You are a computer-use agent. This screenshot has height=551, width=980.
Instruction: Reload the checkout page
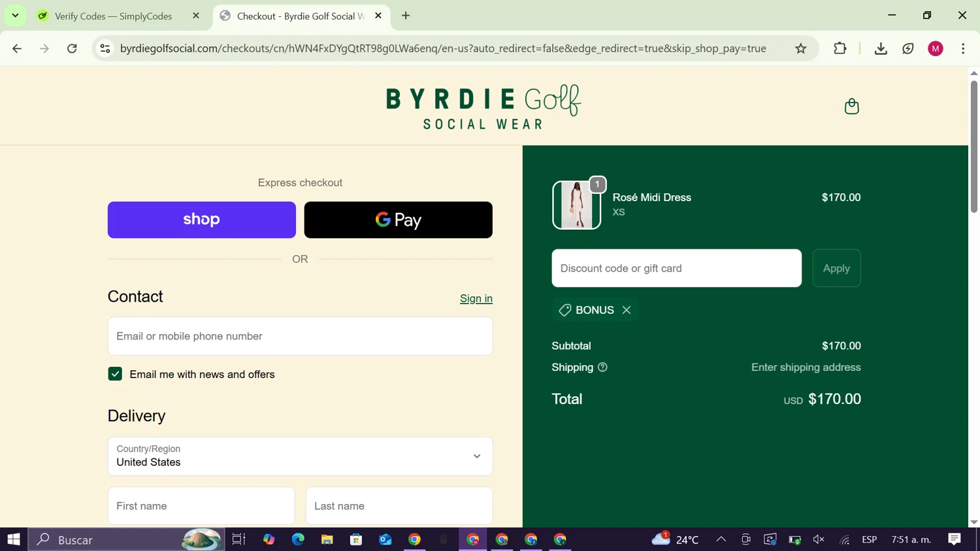[x=72, y=48]
